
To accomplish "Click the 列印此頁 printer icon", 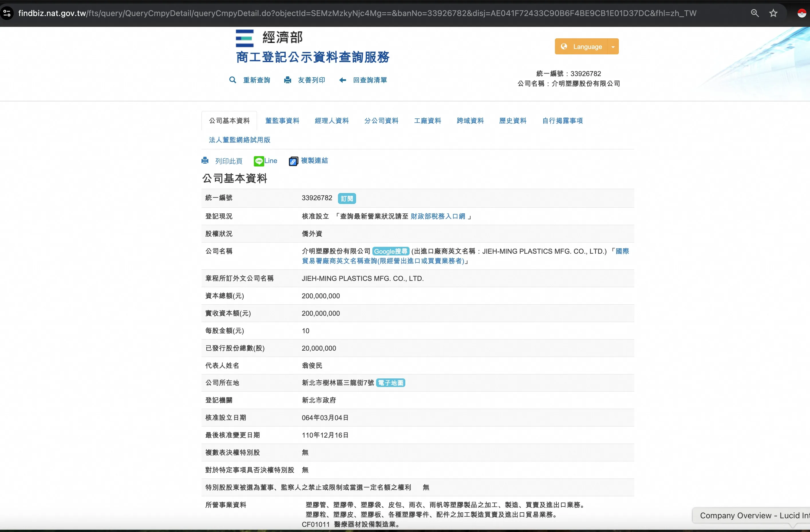I will click(205, 160).
